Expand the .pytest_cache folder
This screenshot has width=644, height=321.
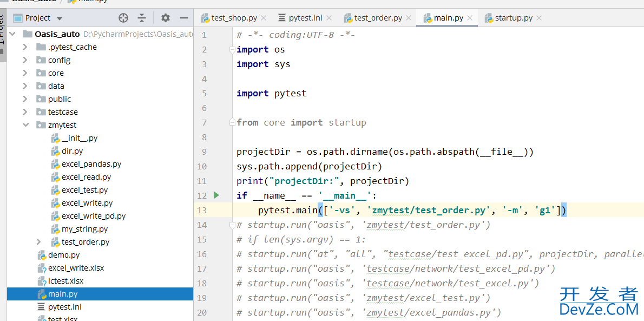pyautogui.click(x=25, y=47)
